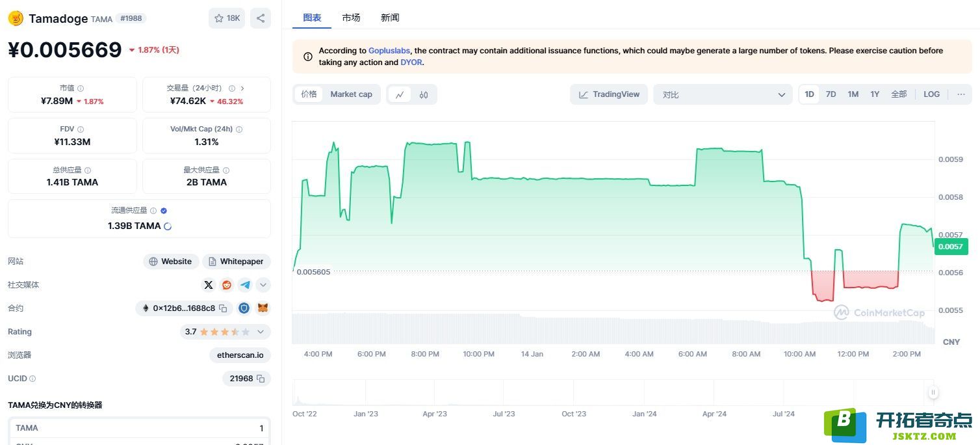Viewport: 980px width, 445px height.
Task: Click the #1988 rank badge
Action: click(131, 18)
